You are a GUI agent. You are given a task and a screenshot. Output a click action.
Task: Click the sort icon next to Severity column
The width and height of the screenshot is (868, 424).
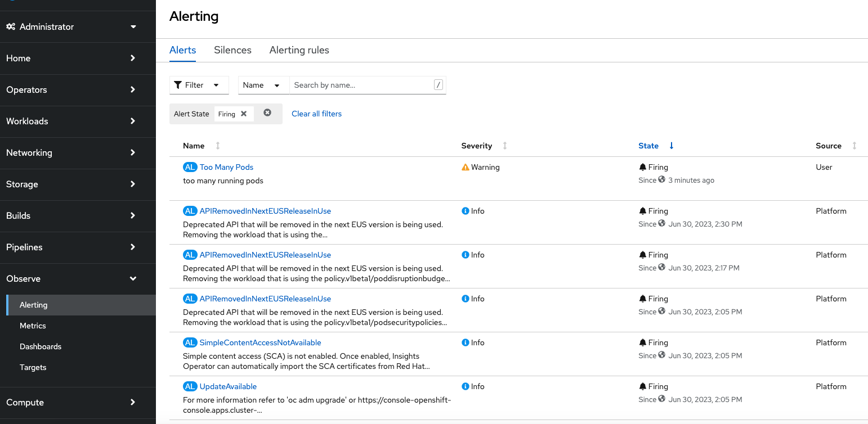pos(504,146)
